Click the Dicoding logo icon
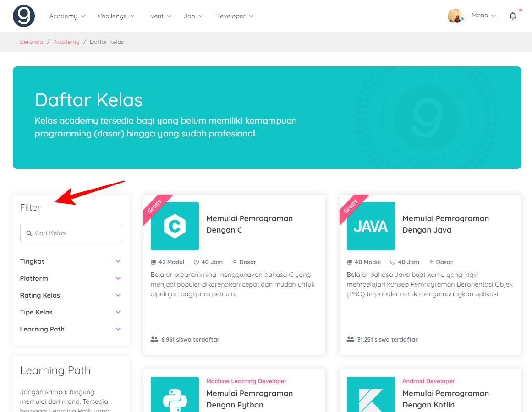The width and height of the screenshot is (532, 412). pyautogui.click(x=24, y=16)
